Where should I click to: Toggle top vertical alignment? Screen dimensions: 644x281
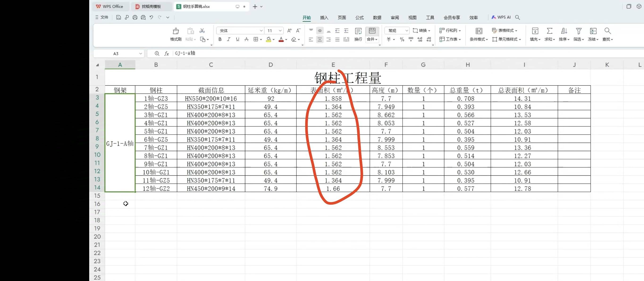tap(311, 31)
